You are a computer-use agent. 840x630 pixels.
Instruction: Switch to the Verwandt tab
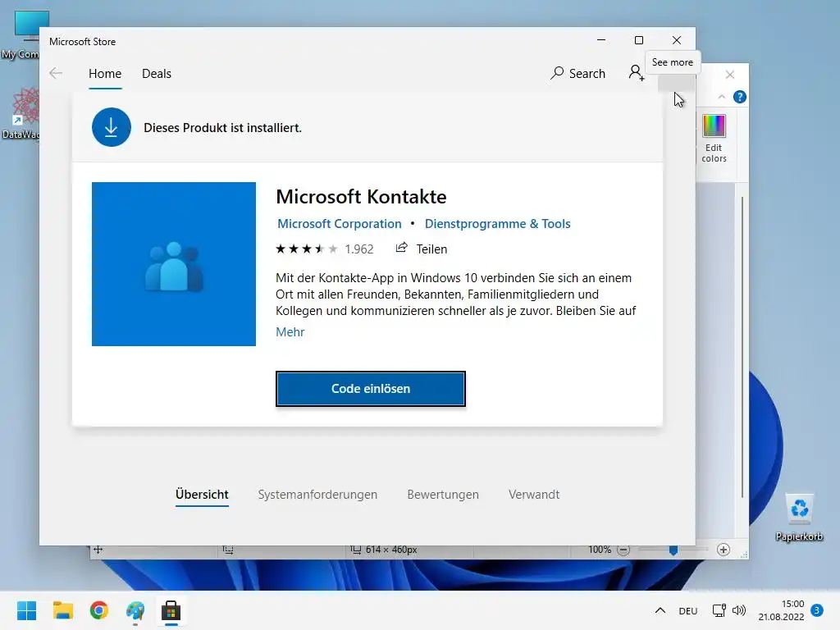(x=534, y=495)
